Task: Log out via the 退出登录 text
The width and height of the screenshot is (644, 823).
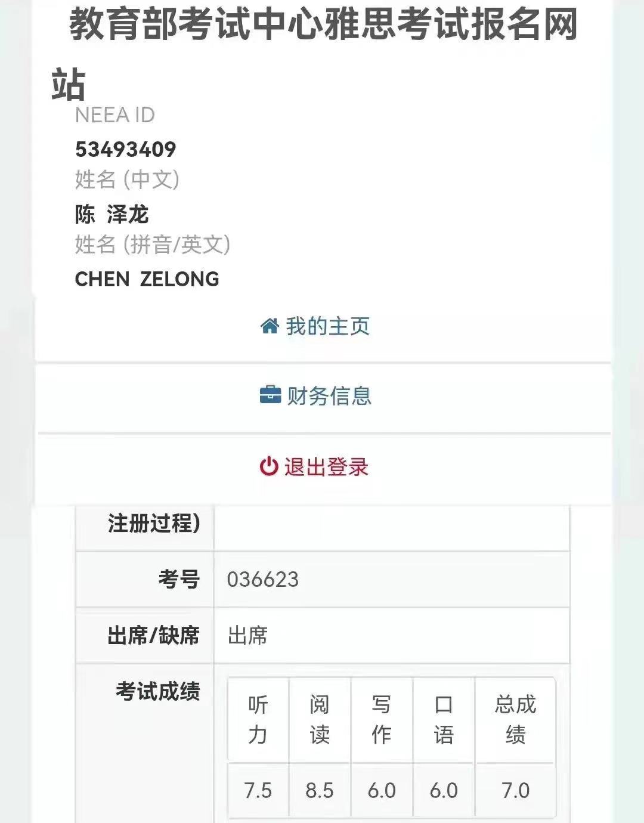Action: (x=326, y=466)
